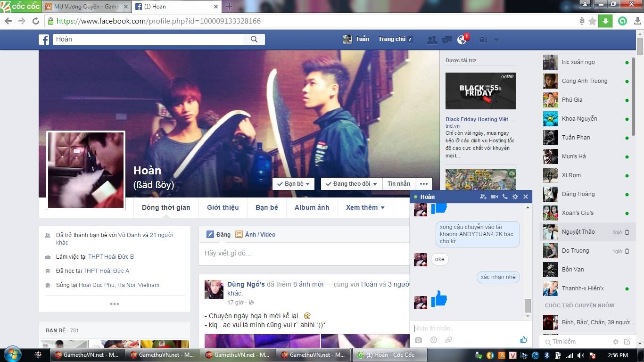Switch to MU Vương Quyền browser tab

pyautogui.click(x=86, y=7)
